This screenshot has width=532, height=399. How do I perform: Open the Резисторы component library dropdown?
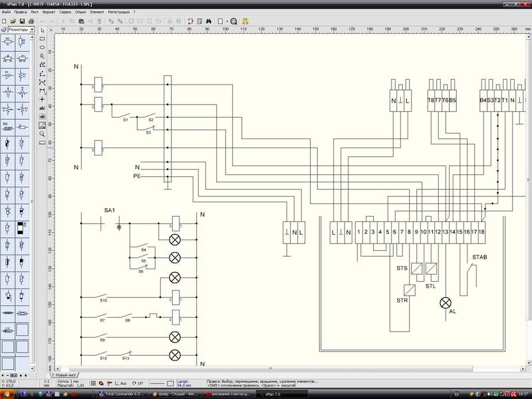[32, 29]
